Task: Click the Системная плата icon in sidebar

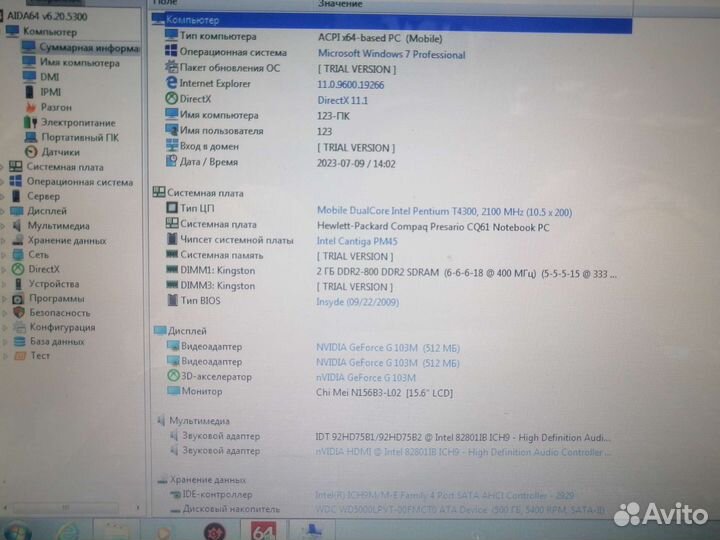Action: (x=16, y=167)
